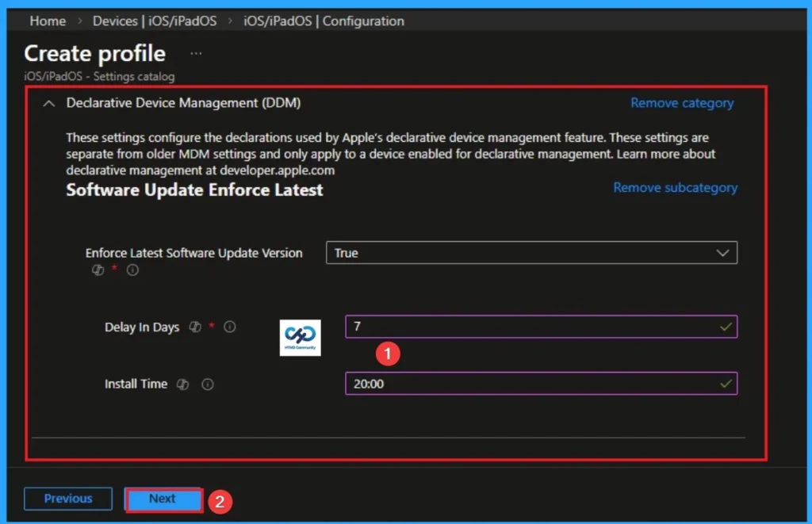Click the HTMD Community logo
The image size is (812, 524).
[300, 337]
